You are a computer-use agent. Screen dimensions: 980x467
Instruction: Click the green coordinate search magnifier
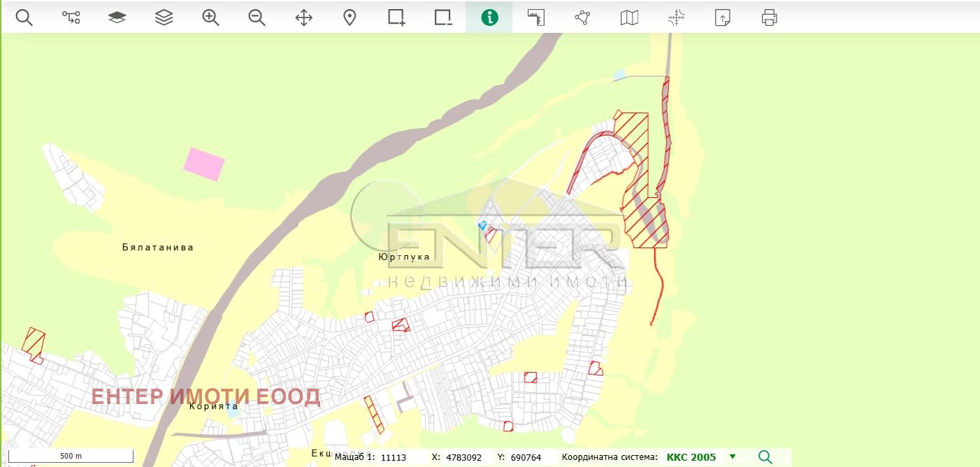click(765, 457)
